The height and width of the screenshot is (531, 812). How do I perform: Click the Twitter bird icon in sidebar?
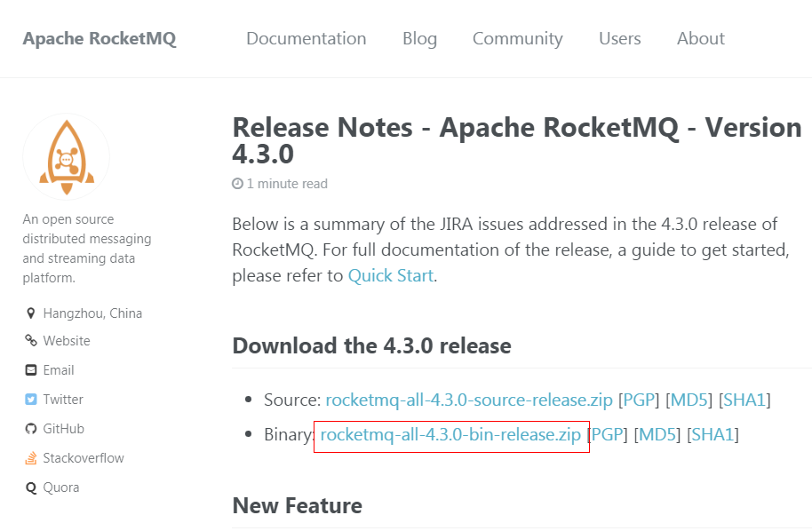click(x=32, y=399)
